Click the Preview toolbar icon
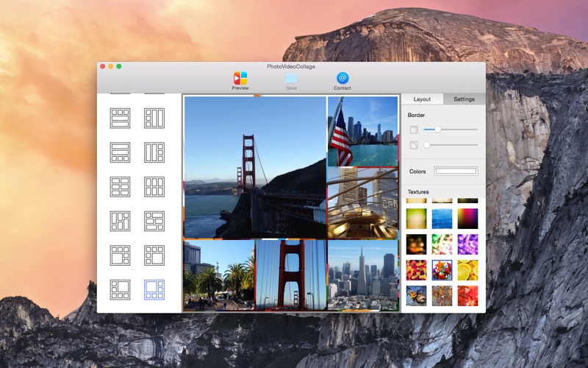The width and height of the screenshot is (588, 368). pos(240,78)
